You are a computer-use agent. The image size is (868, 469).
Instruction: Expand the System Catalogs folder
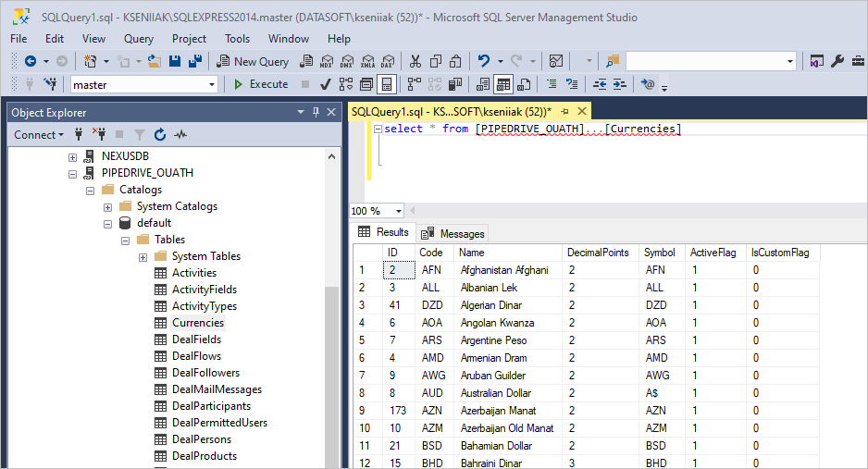coord(108,207)
